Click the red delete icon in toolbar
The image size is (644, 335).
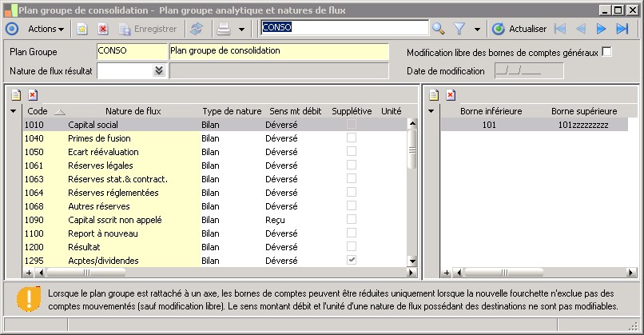(103, 29)
